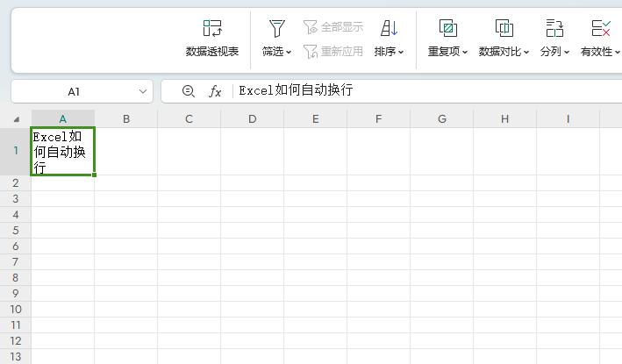Select row 10 header
This screenshot has width=622, height=364.
pyautogui.click(x=16, y=310)
